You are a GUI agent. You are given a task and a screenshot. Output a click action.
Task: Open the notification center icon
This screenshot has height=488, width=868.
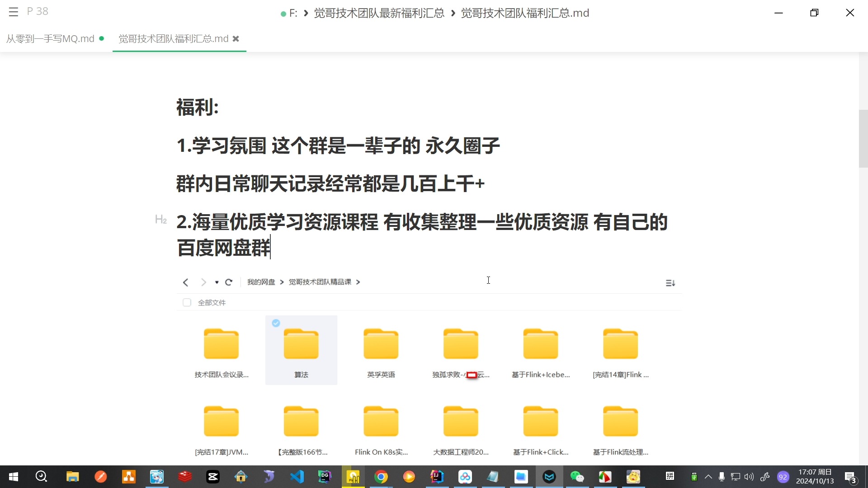click(850, 477)
